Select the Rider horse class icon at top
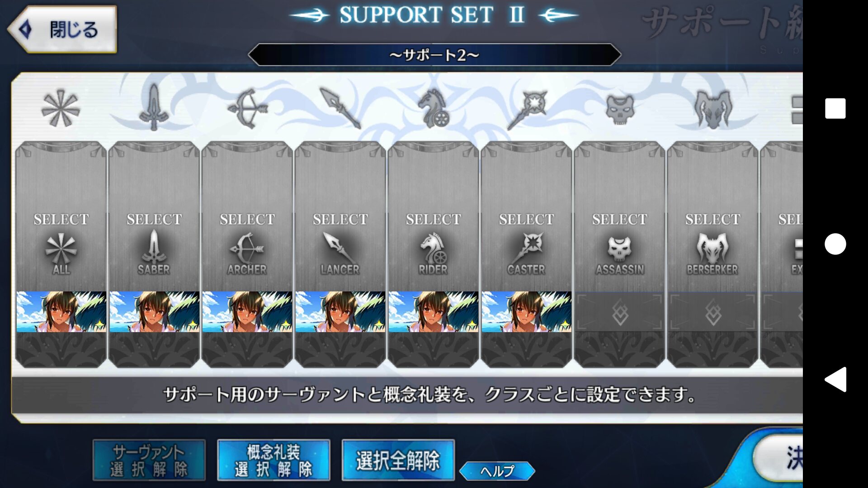Image resolution: width=868 pixels, height=488 pixels. coord(433,108)
